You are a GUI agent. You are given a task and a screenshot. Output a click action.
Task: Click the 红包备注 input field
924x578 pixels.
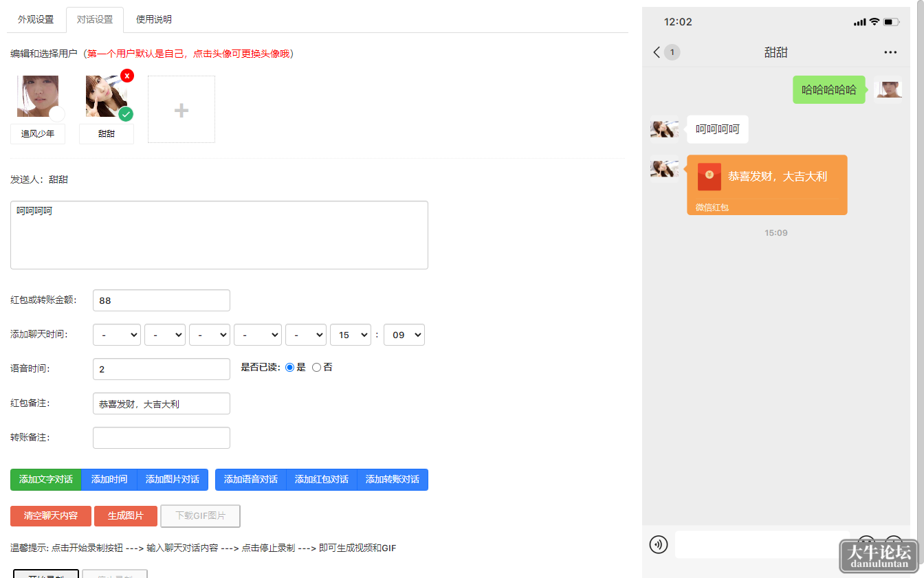(x=162, y=403)
